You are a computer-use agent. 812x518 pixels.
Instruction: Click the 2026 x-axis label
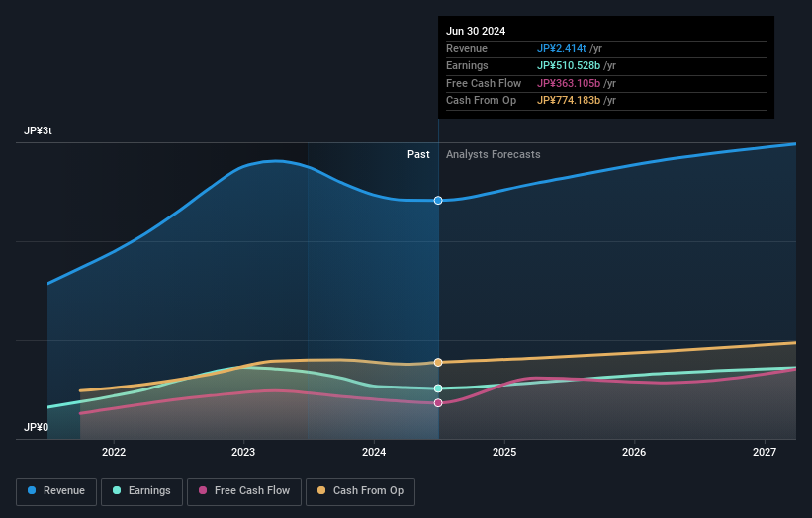tap(634, 452)
